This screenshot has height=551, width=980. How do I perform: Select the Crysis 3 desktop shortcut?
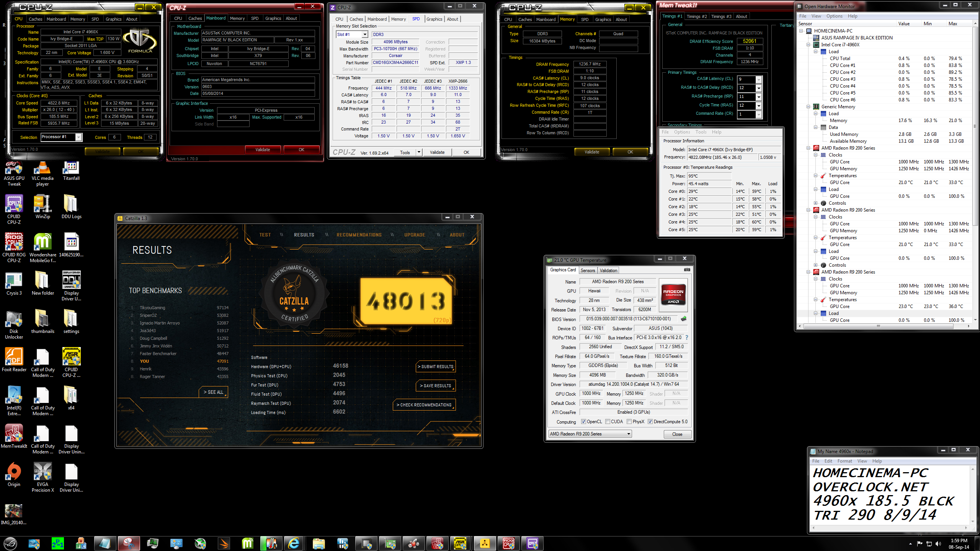click(14, 283)
